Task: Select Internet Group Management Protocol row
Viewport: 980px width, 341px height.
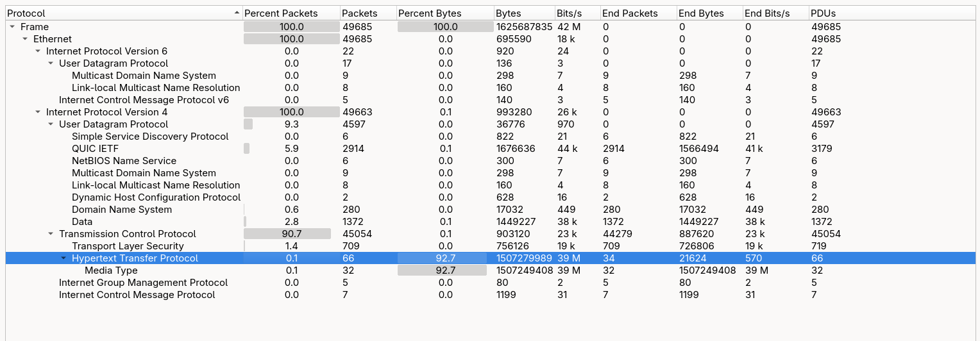Action: pyautogui.click(x=143, y=283)
